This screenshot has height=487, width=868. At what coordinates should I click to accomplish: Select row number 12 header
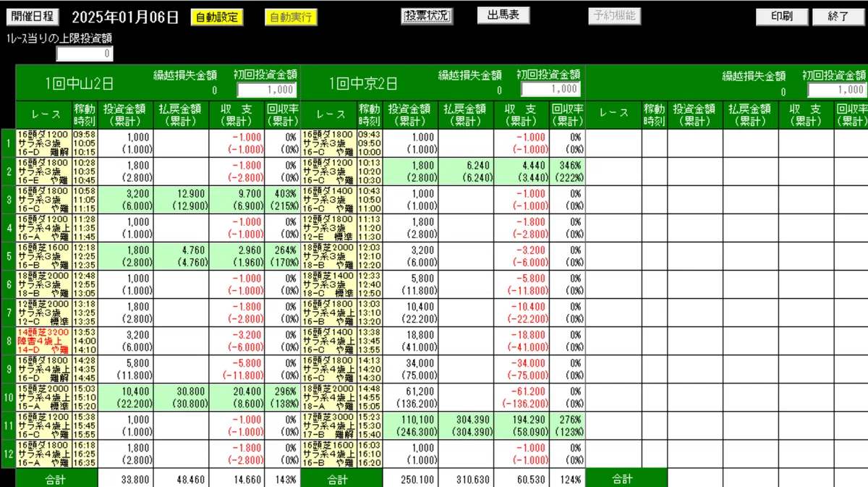coord(8,454)
